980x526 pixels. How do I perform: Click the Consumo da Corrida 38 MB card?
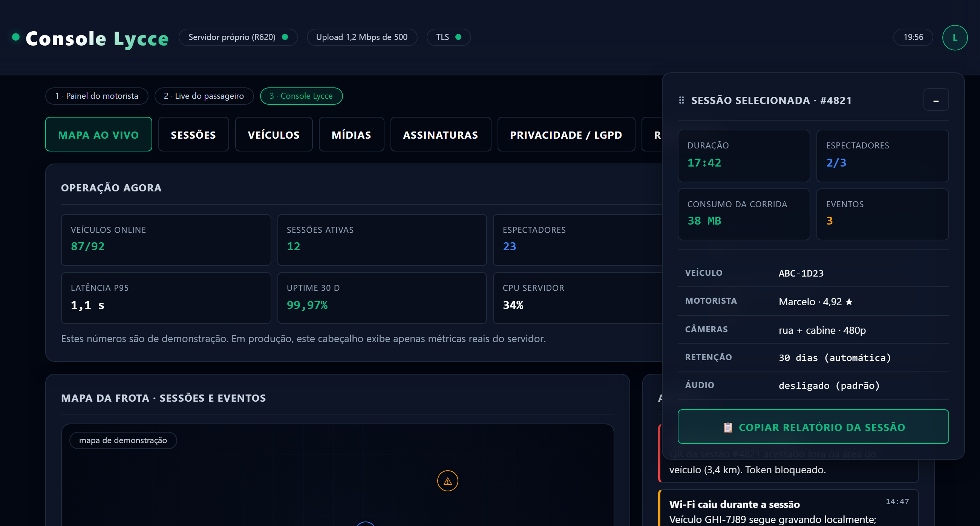tap(744, 214)
